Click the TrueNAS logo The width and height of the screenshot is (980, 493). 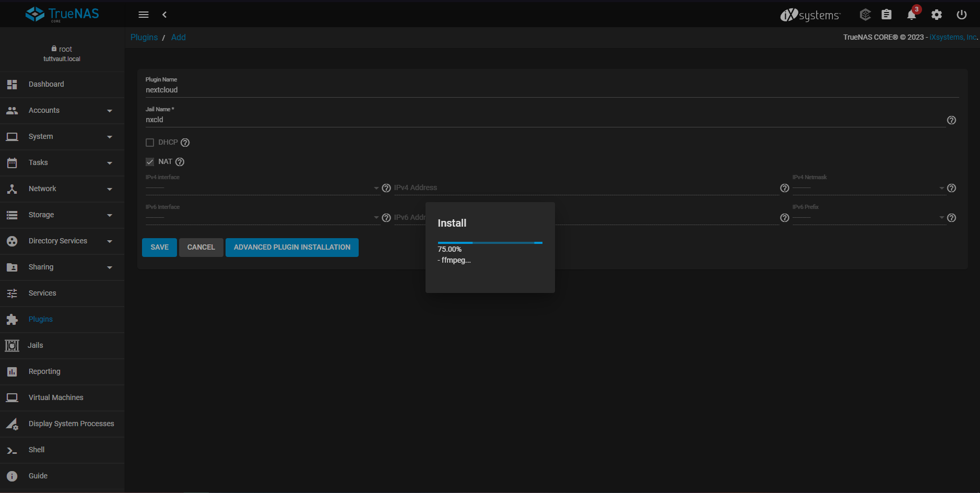(x=62, y=14)
